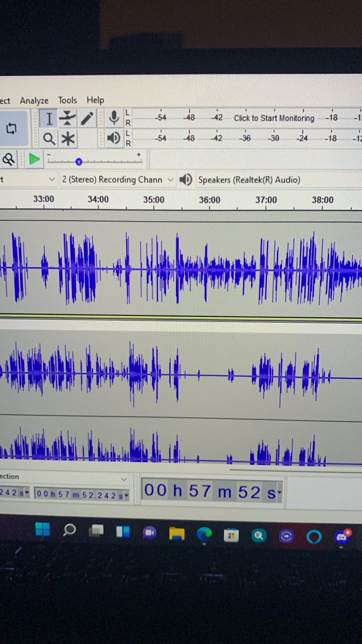Image resolution: width=362 pixels, height=644 pixels.
Task: Select the Multi-tool asterisk icon
Action: coord(68,140)
